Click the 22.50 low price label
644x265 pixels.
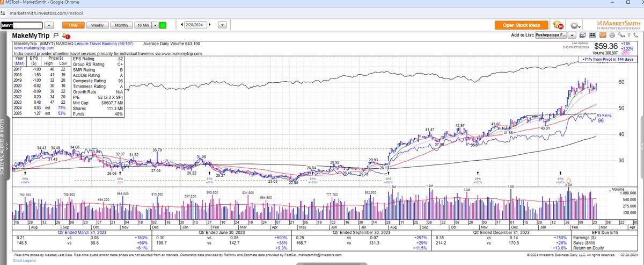coord(293,183)
